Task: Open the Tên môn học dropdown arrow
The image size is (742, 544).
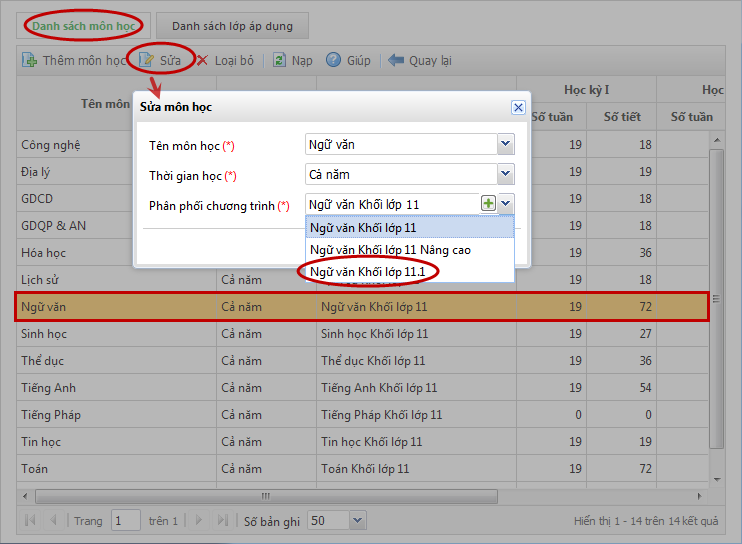Action: tap(505, 144)
